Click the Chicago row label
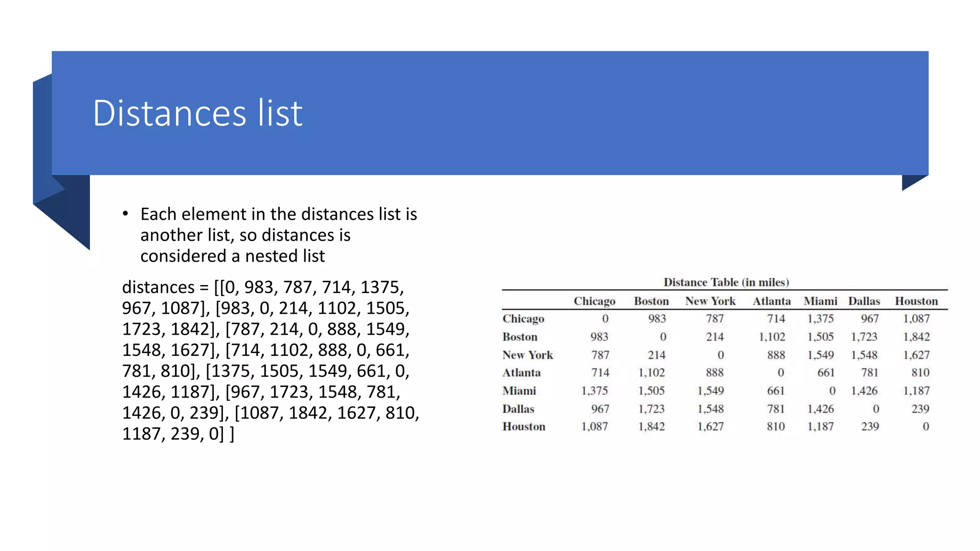 pyautogui.click(x=523, y=319)
